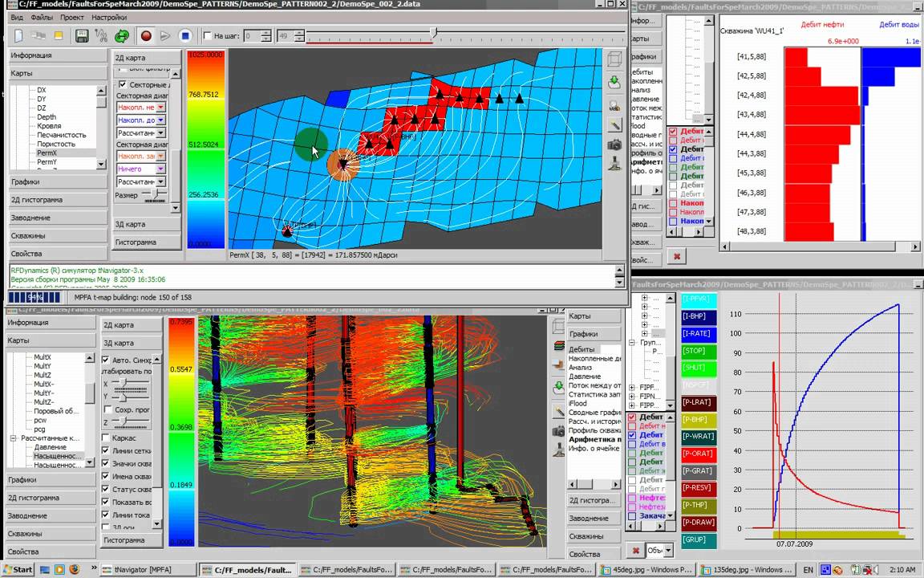
Task: Click '2Д гистограмма' button in top window
Action: pyautogui.click(x=59, y=199)
